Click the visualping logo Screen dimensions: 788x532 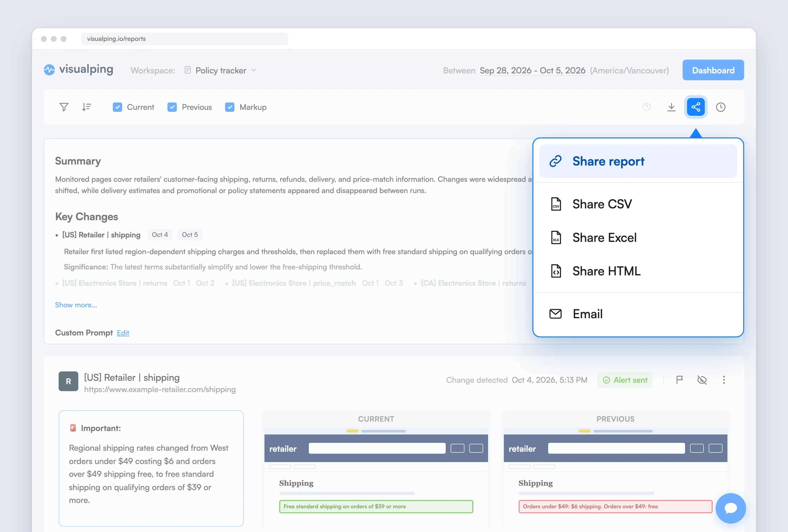pyautogui.click(x=78, y=69)
